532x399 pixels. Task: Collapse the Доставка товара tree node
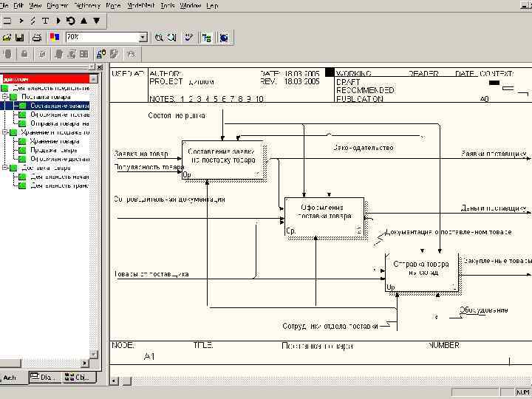coord(4,168)
